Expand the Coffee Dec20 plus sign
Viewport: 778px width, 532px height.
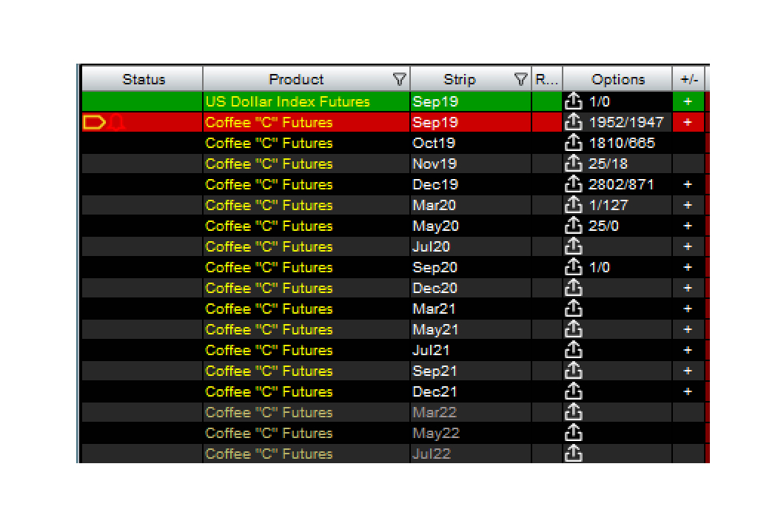point(688,288)
